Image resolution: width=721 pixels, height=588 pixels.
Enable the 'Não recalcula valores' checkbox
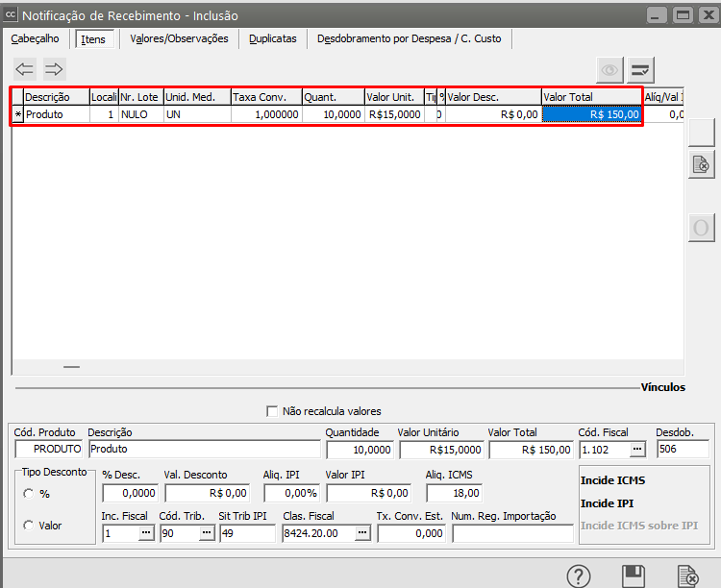click(272, 411)
